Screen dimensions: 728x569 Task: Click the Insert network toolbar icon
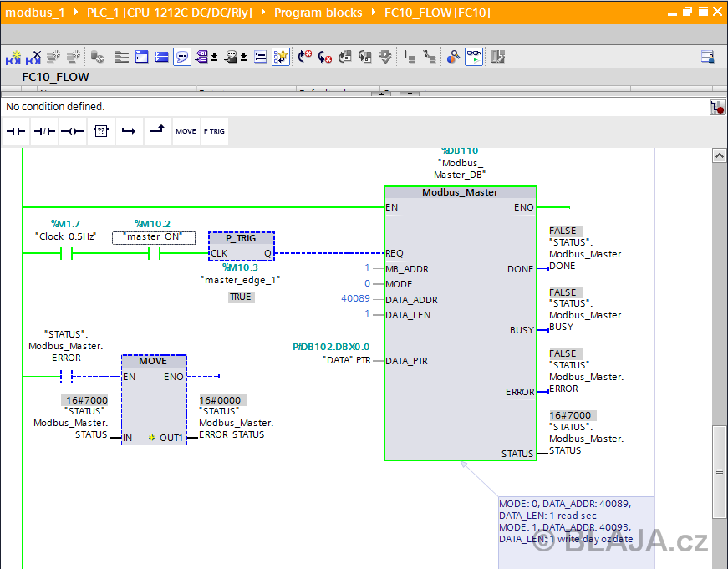pos(13,57)
